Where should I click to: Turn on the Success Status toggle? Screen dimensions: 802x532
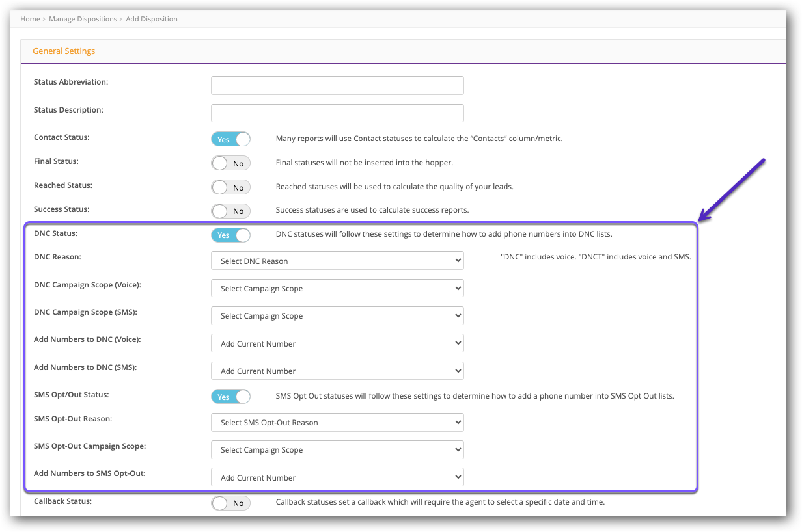point(230,211)
